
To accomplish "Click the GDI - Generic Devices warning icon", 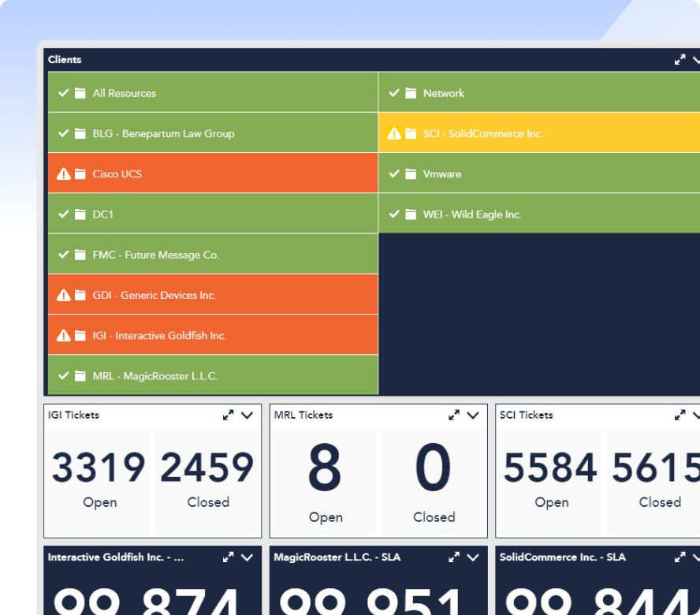I will coord(63,295).
